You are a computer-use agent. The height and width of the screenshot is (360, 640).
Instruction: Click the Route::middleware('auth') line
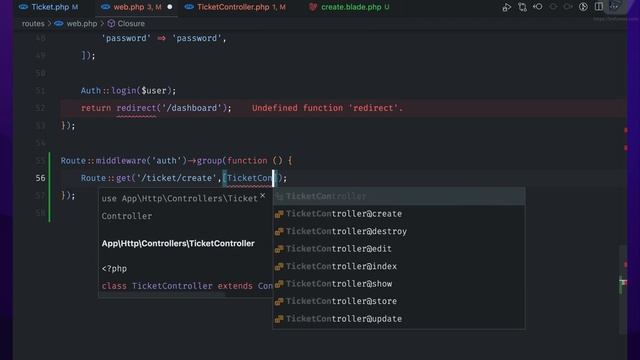tap(176, 161)
